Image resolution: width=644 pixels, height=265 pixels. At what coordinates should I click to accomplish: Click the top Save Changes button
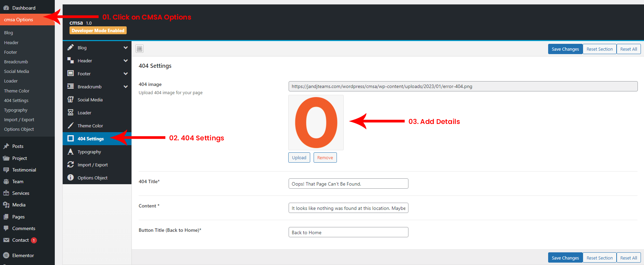point(565,49)
